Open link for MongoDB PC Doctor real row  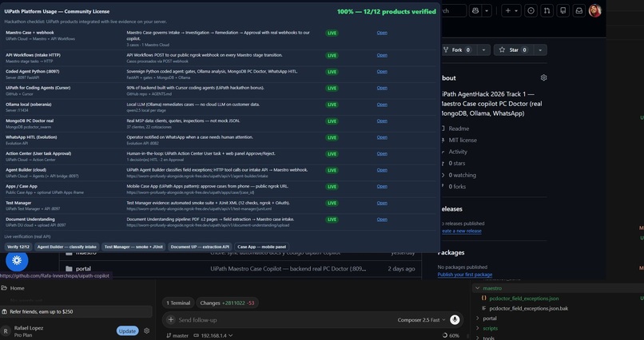[382, 121]
